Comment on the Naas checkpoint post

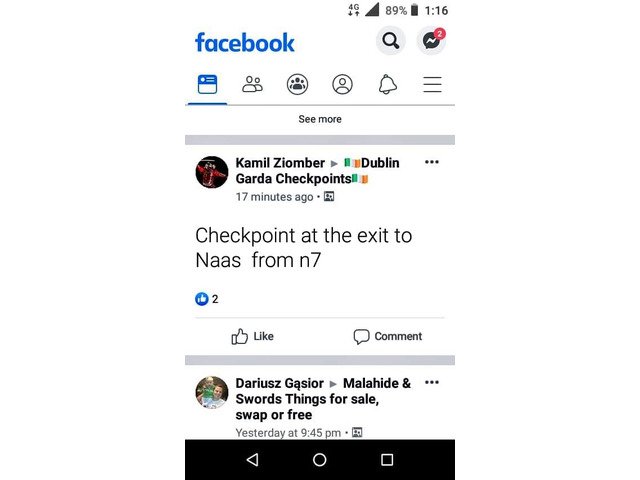tap(387, 336)
